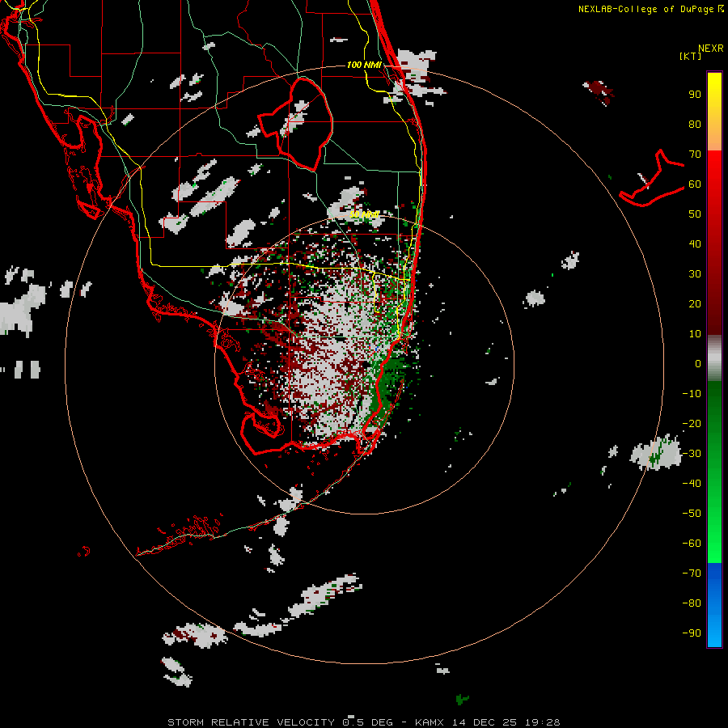Click the STORM RELATIVE VELOCITY caption text
This screenshot has width=728, height=728.
252,722
